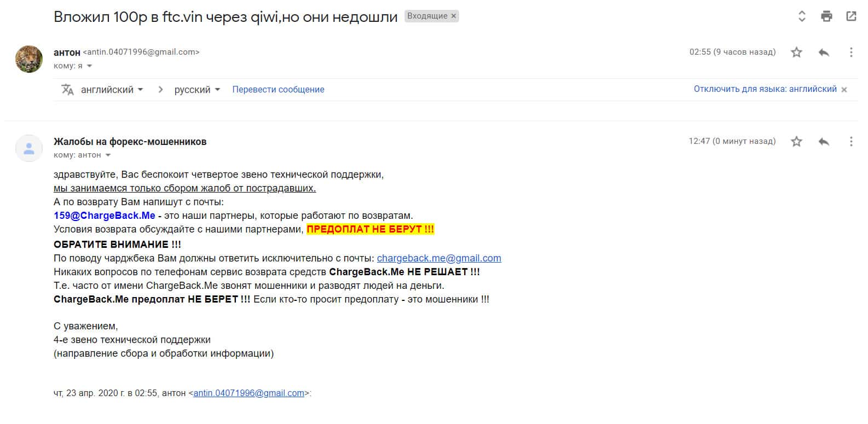Image resolution: width=868 pixels, height=424 pixels.
Task: Open more options for the 12:47 message
Action: tap(850, 142)
